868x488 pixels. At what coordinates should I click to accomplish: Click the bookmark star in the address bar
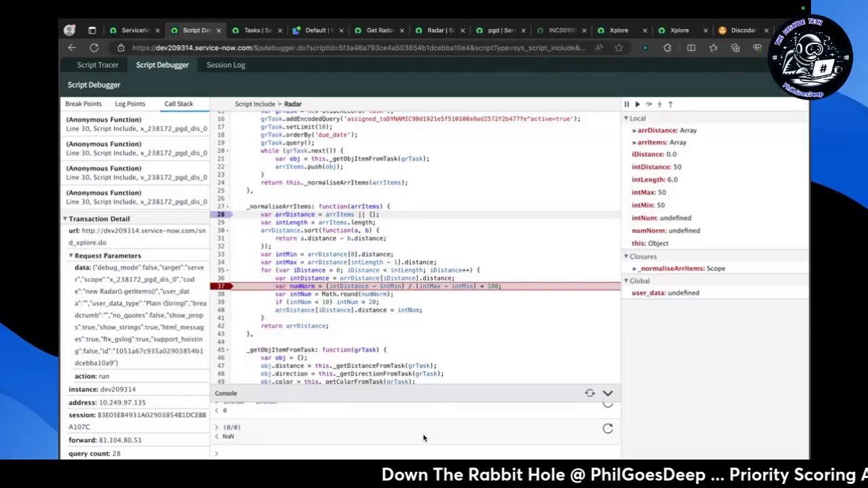point(618,47)
